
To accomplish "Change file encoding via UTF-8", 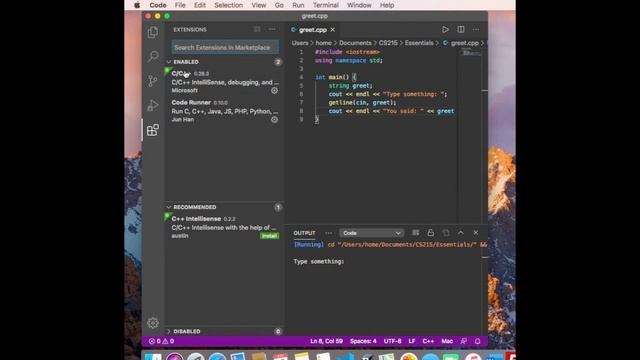I will 393,341.
